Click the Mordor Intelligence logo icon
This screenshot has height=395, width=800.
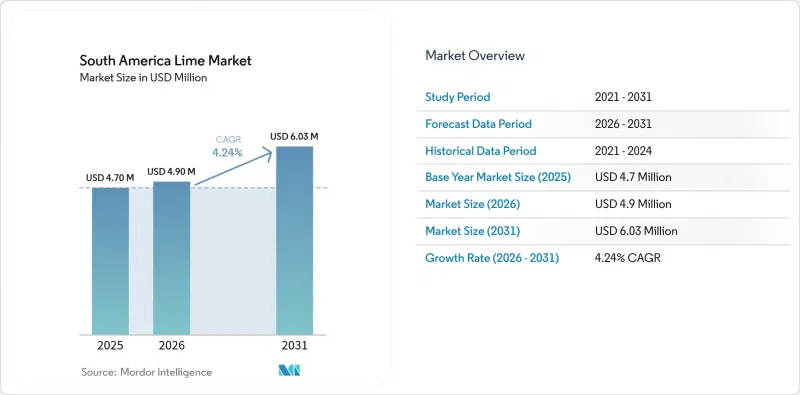289,371
